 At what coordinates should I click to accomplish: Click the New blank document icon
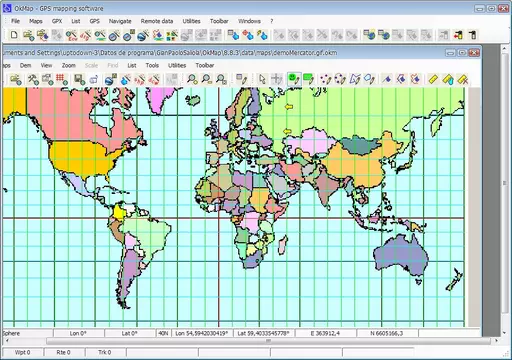pyautogui.click(x=14, y=35)
